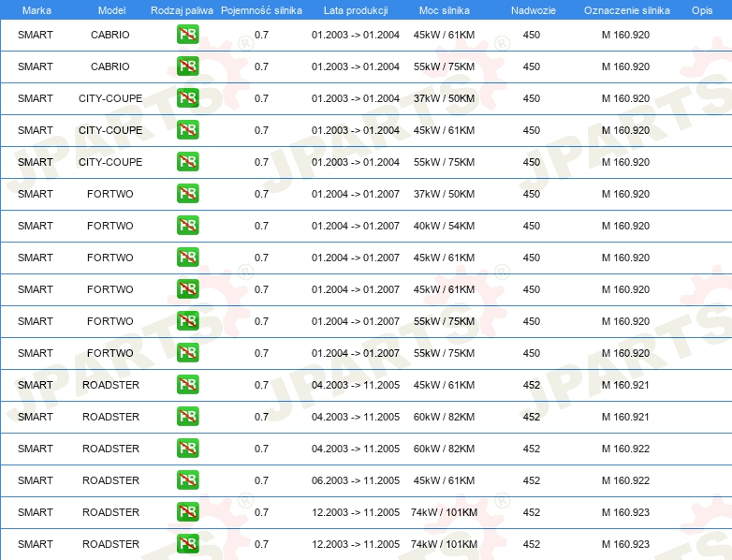The image size is (732, 560).
Task: Click fuel icon in FORTWO 40kW / 54KM row
Action: [187, 227]
